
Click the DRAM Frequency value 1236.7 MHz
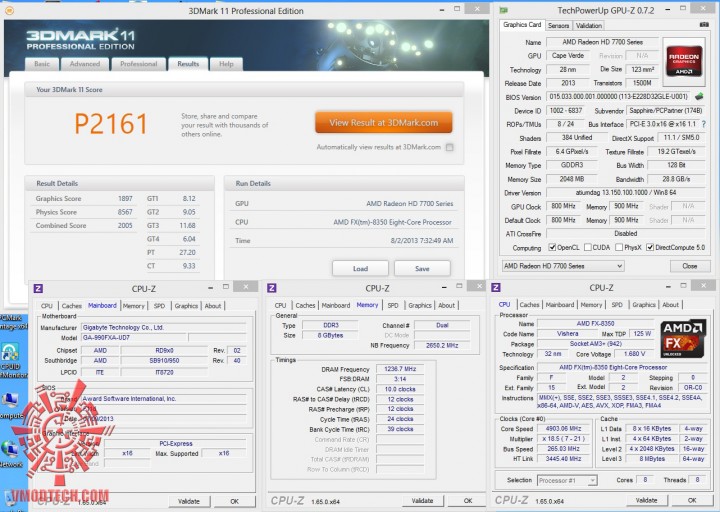point(400,369)
